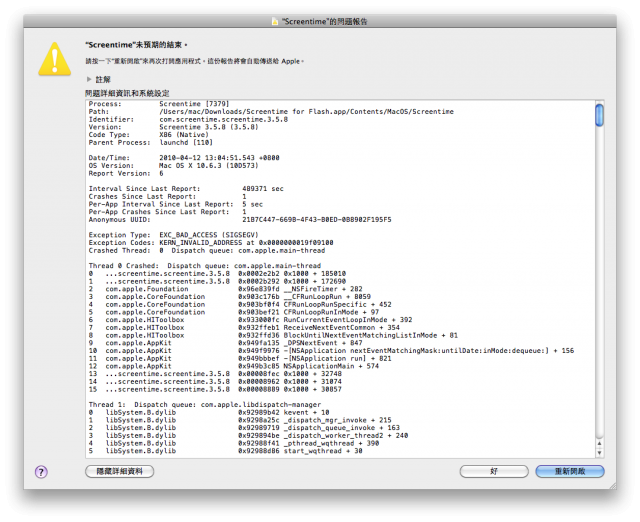The image size is (640, 522).
Task: Click the "Screentime"未預期的結束 heading
Action: click(x=136, y=45)
